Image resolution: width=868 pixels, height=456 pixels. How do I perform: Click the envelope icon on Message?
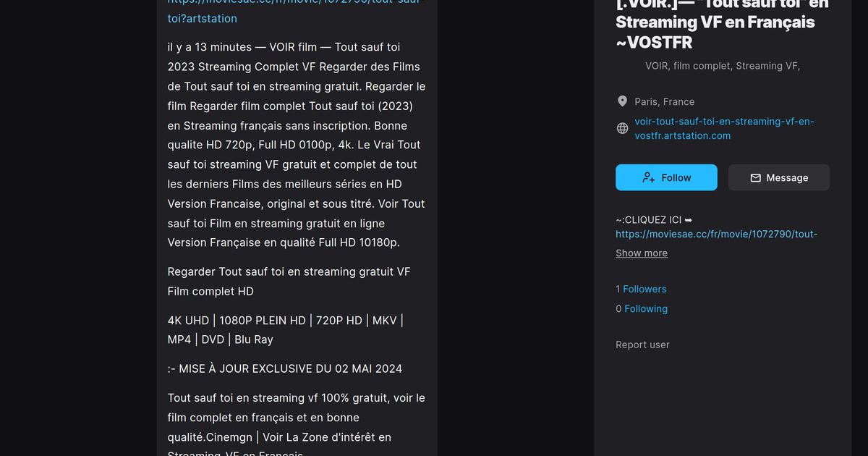[x=755, y=177]
